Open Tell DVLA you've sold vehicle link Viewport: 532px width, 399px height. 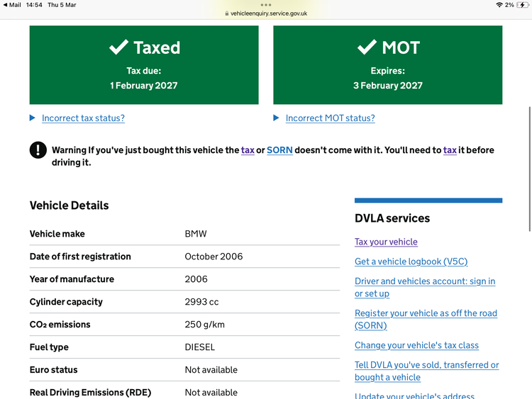(x=426, y=365)
